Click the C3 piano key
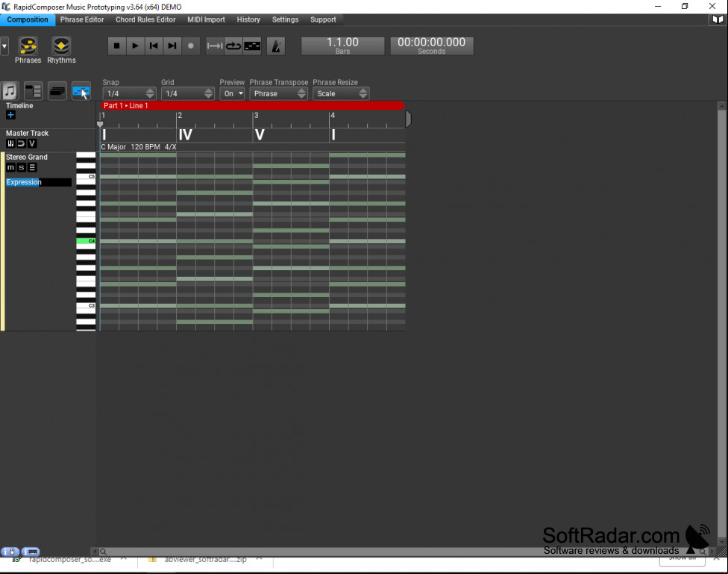The width and height of the screenshot is (728, 574). [86, 305]
